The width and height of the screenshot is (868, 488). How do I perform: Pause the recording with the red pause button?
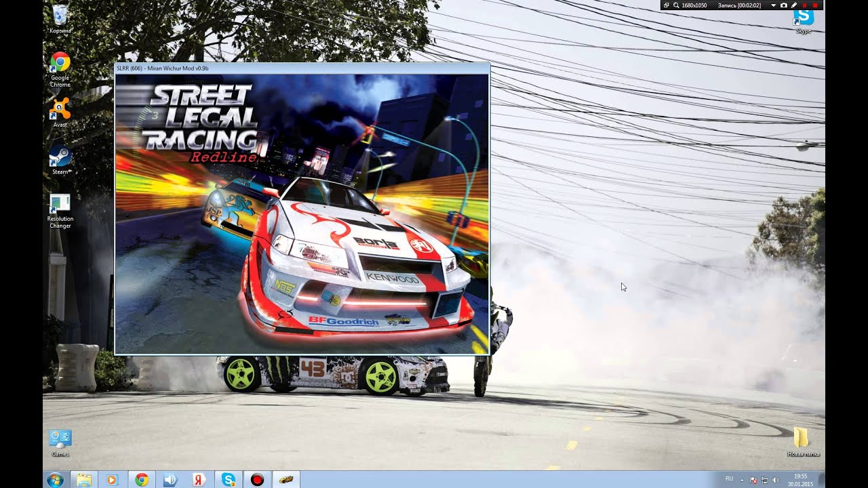pos(804,5)
